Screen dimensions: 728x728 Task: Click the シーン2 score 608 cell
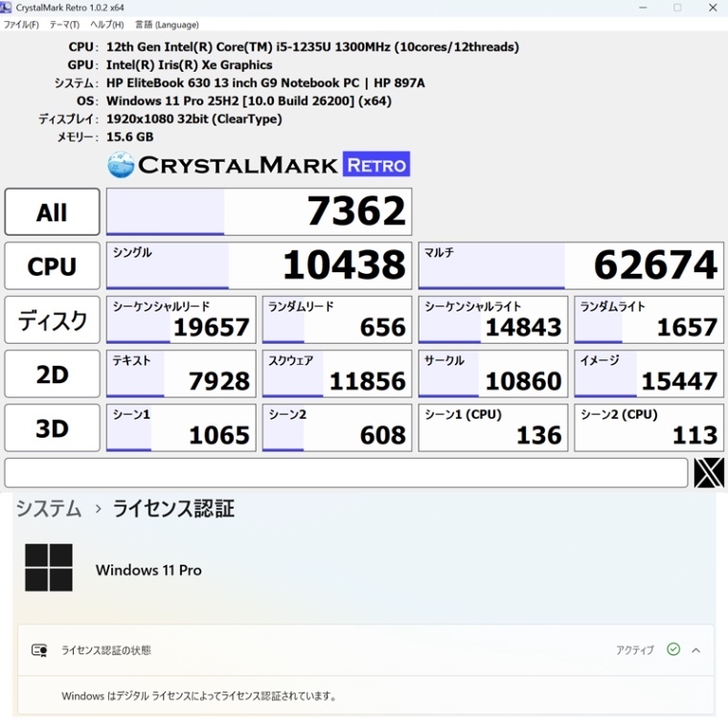[x=337, y=427]
